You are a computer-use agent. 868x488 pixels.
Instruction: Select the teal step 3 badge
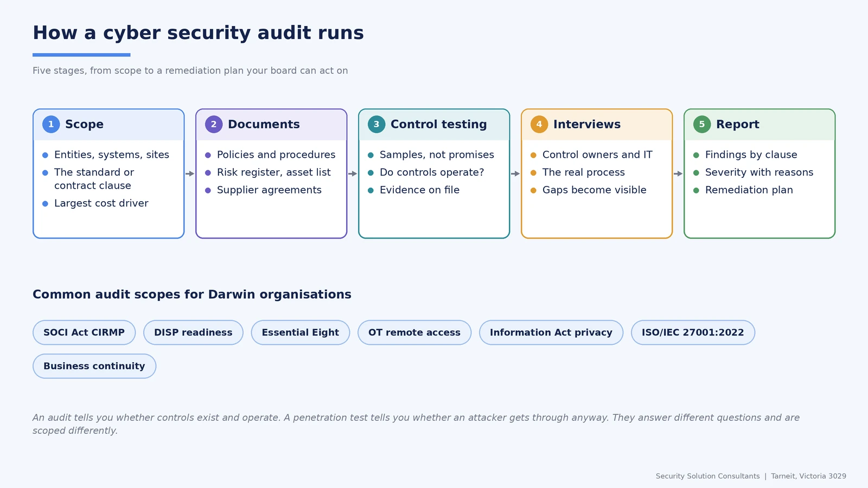pyautogui.click(x=376, y=124)
